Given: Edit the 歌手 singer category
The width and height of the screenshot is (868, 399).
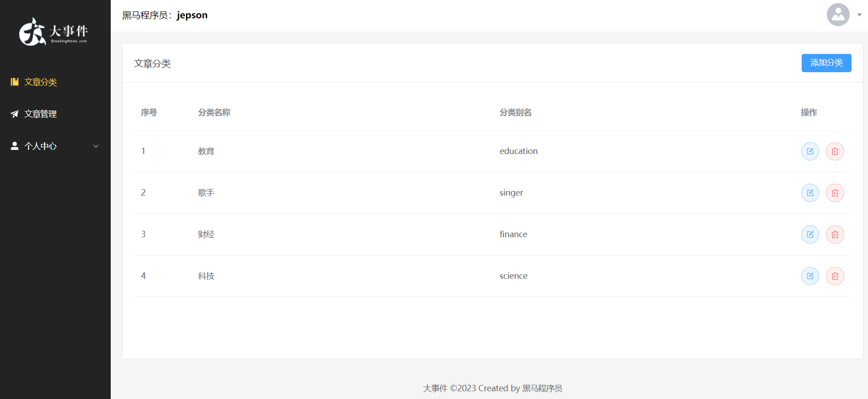Looking at the screenshot, I should (x=810, y=193).
